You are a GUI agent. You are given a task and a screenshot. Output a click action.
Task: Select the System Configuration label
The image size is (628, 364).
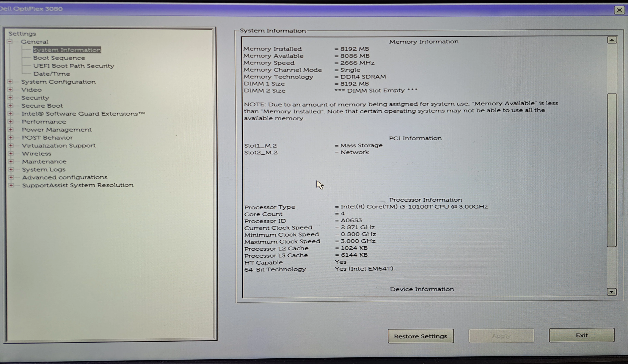[58, 82]
